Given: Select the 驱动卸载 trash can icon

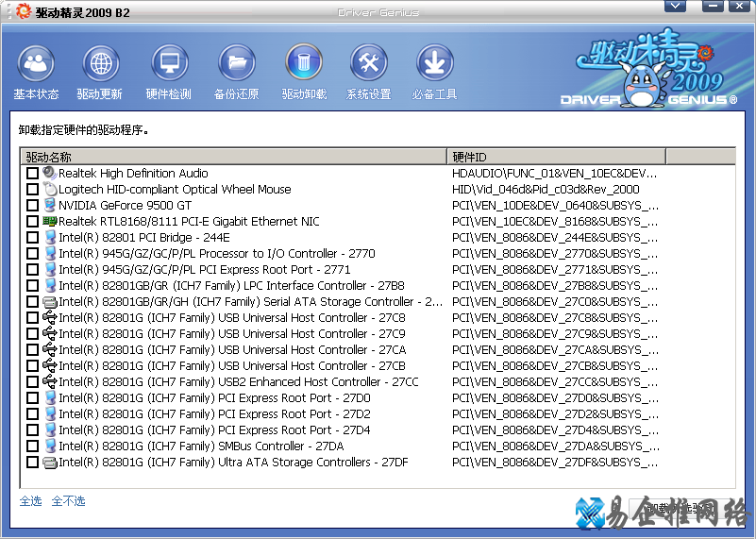Looking at the screenshot, I should [304, 65].
